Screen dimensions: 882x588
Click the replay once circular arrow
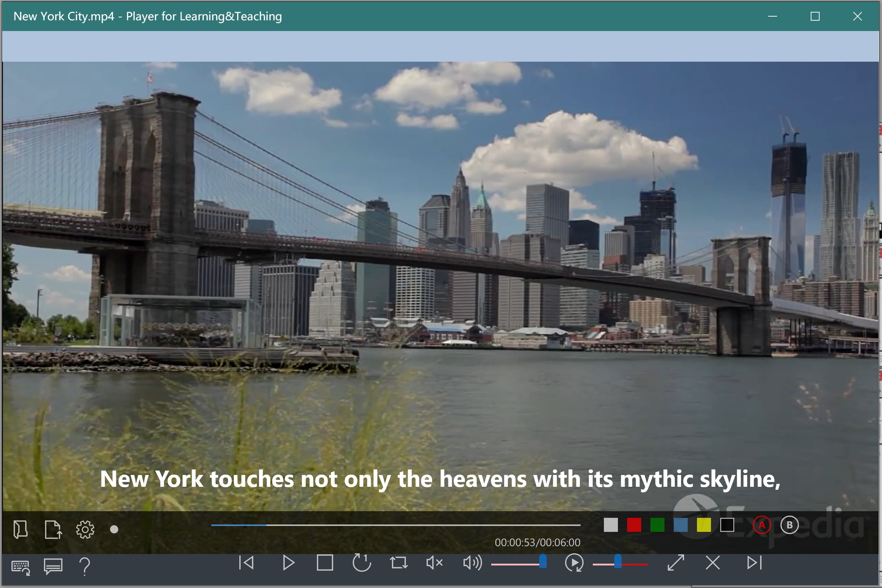tap(362, 563)
